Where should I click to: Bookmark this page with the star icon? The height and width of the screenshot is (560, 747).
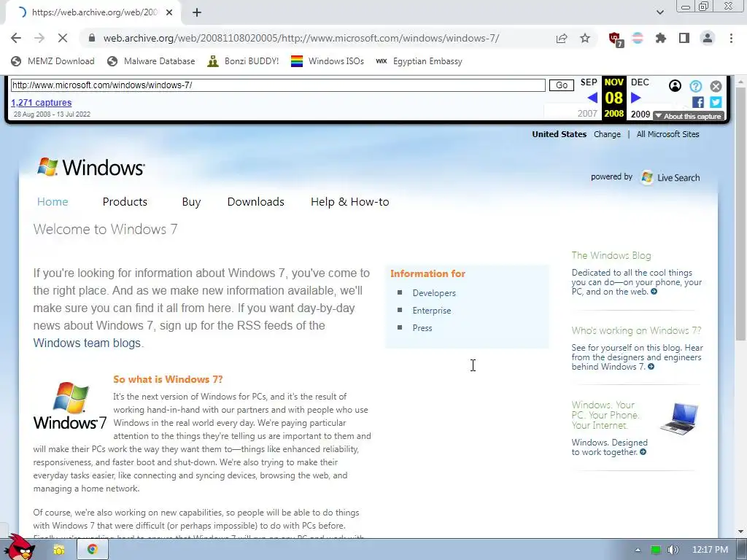point(585,38)
